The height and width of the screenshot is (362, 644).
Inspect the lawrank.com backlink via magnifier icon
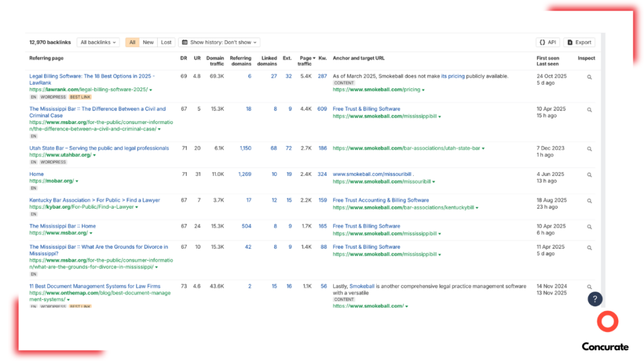pyautogui.click(x=589, y=76)
